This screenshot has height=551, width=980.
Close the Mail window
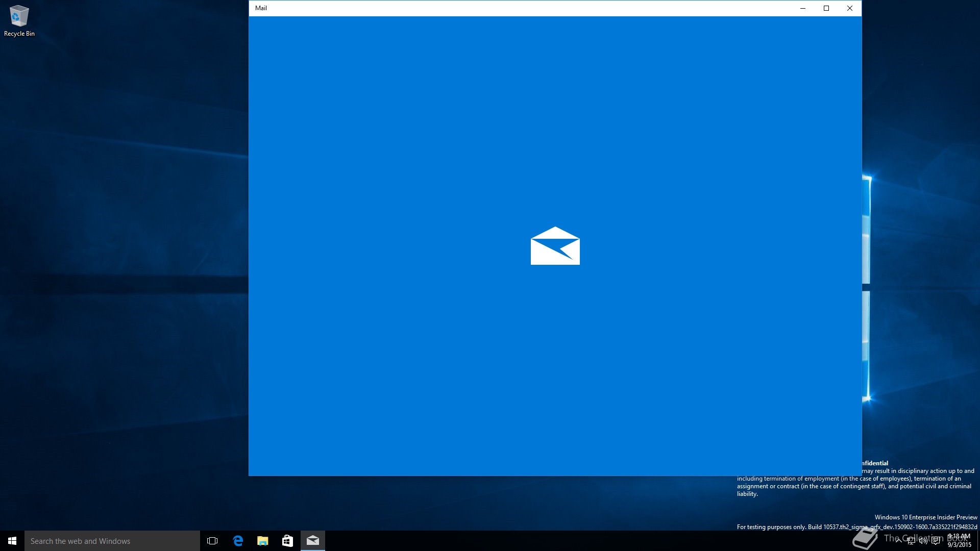coord(850,8)
